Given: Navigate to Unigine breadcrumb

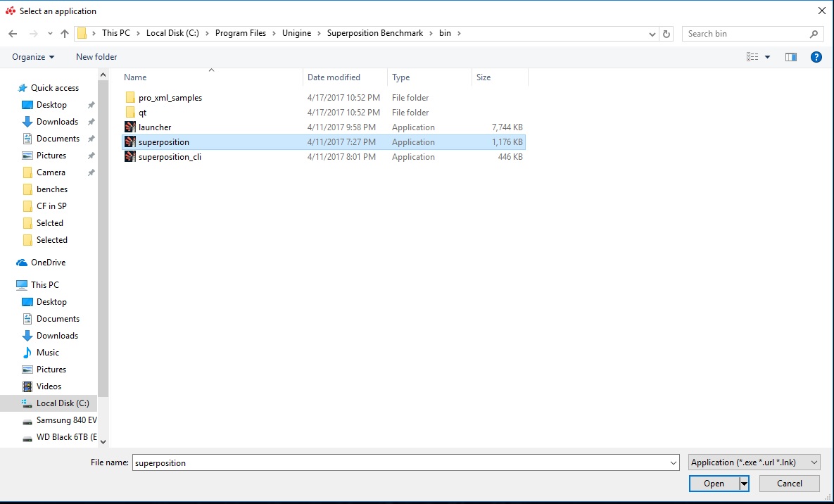Looking at the screenshot, I should 296,33.
